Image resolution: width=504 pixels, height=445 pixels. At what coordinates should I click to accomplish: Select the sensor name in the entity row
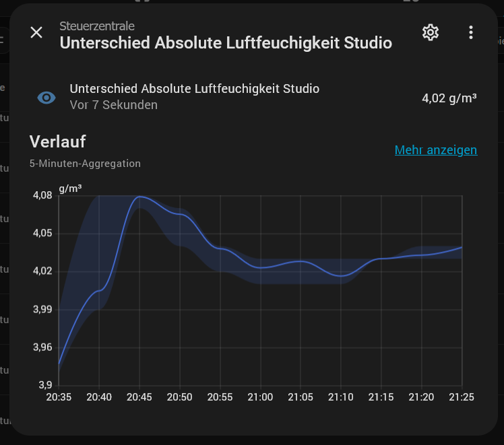[194, 89]
